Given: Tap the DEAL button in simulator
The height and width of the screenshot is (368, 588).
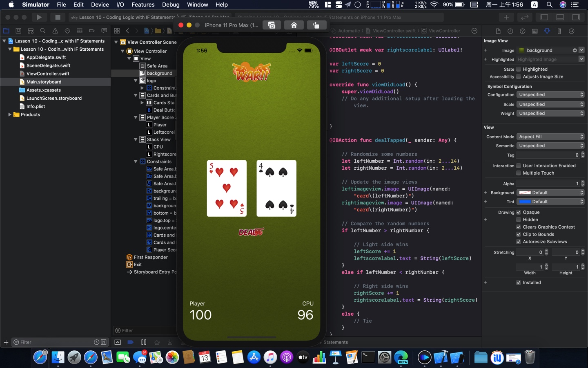Looking at the screenshot, I should pyautogui.click(x=251, y=232).
